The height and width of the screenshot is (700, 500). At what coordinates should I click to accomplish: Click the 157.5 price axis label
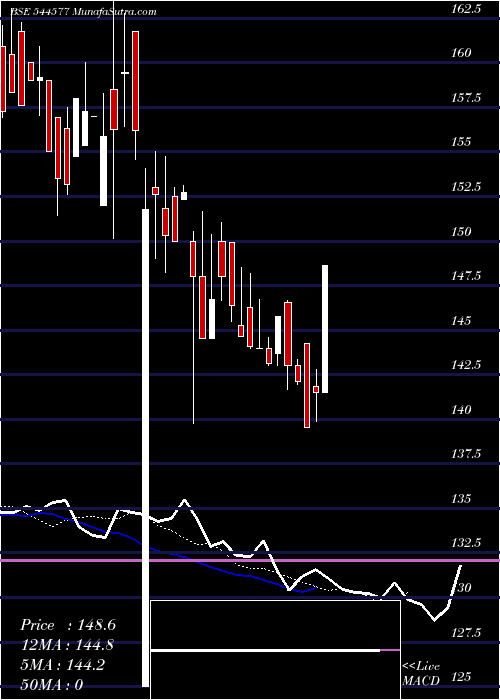466,98
